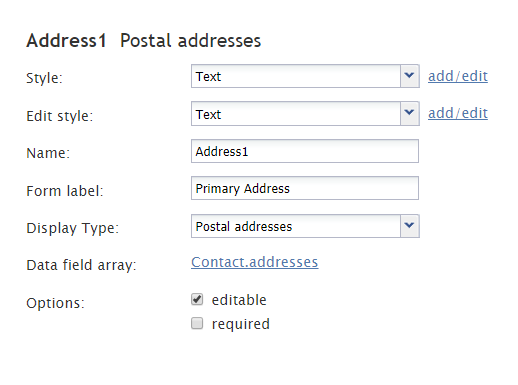This screenshot has width=518, height=385.
Task: Click add/edit link beside Style
Action: 458,76
